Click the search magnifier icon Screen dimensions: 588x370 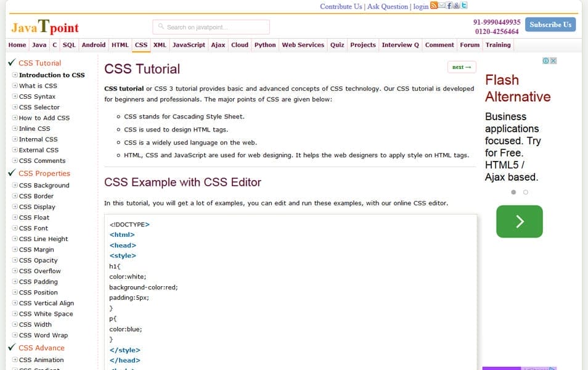(160, 26)
